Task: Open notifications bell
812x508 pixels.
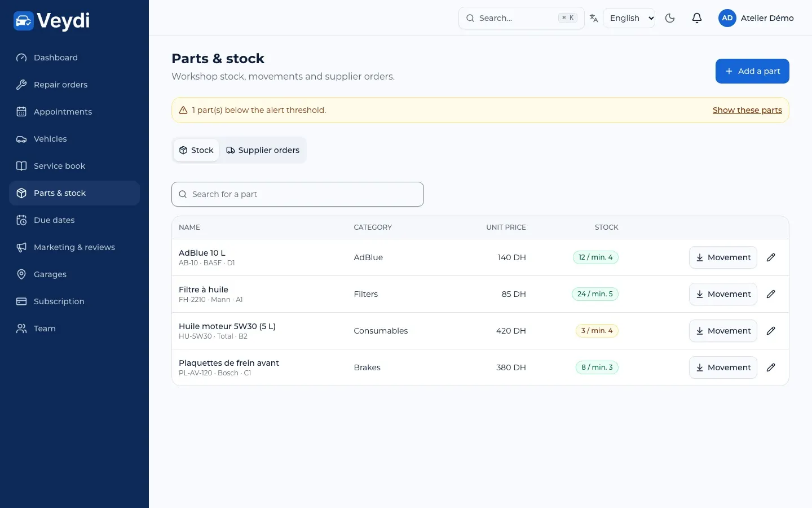Action: click(697, 18)
